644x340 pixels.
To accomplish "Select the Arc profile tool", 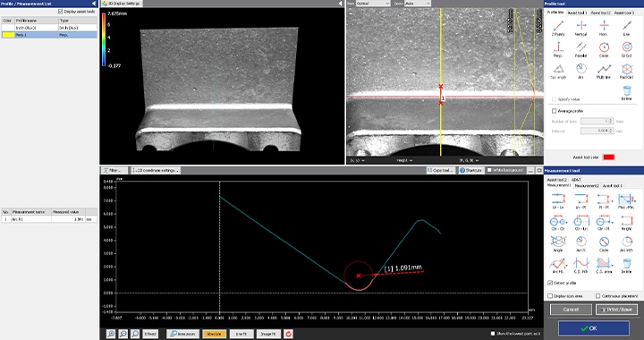I will 580,71.
